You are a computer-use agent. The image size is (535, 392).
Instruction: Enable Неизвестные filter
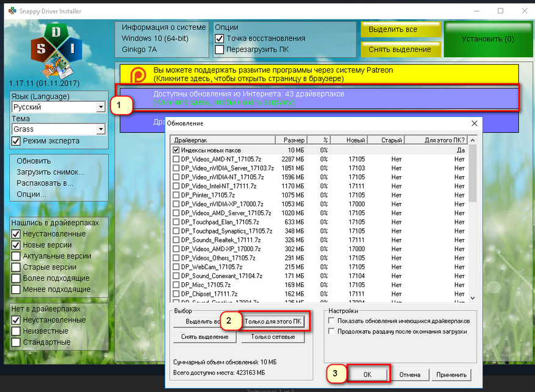16,331
